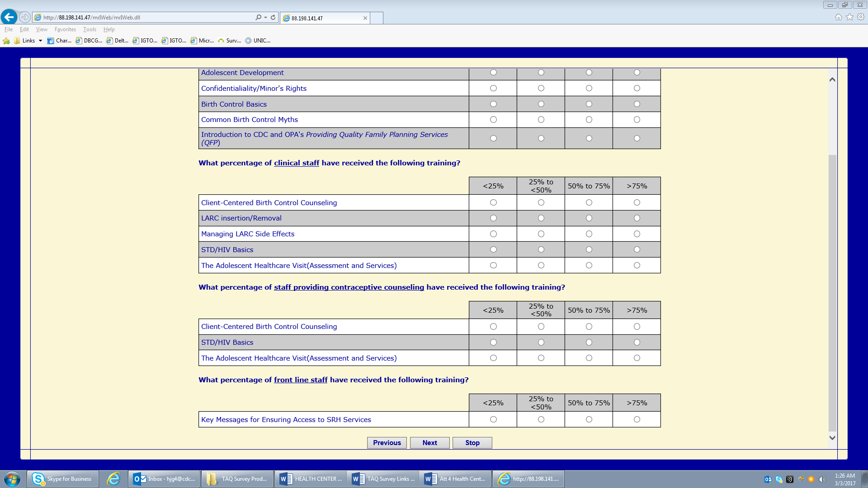
Task: Click the Windows Start orb
Action: 12,479
